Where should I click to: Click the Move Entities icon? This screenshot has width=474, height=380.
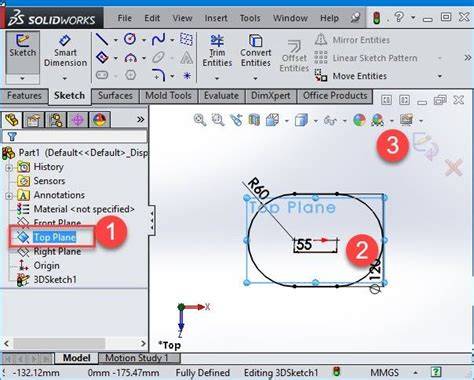pyautogui.click(x=321, y=76)
